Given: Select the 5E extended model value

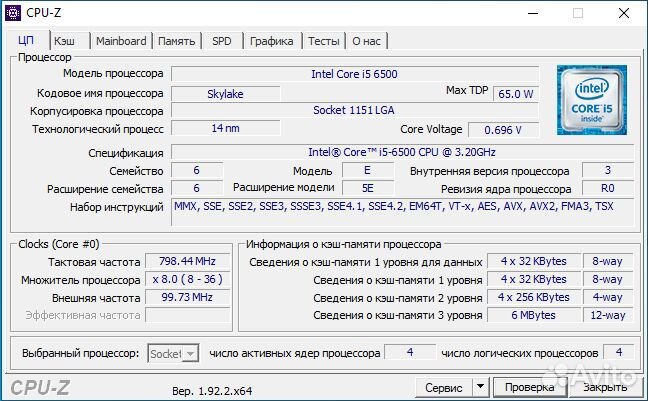Looking at the screenshot, I should coord(368,189).
